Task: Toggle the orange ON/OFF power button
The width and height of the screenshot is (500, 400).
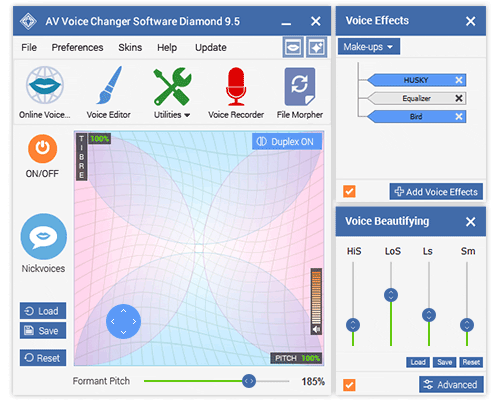Action: 43,148
